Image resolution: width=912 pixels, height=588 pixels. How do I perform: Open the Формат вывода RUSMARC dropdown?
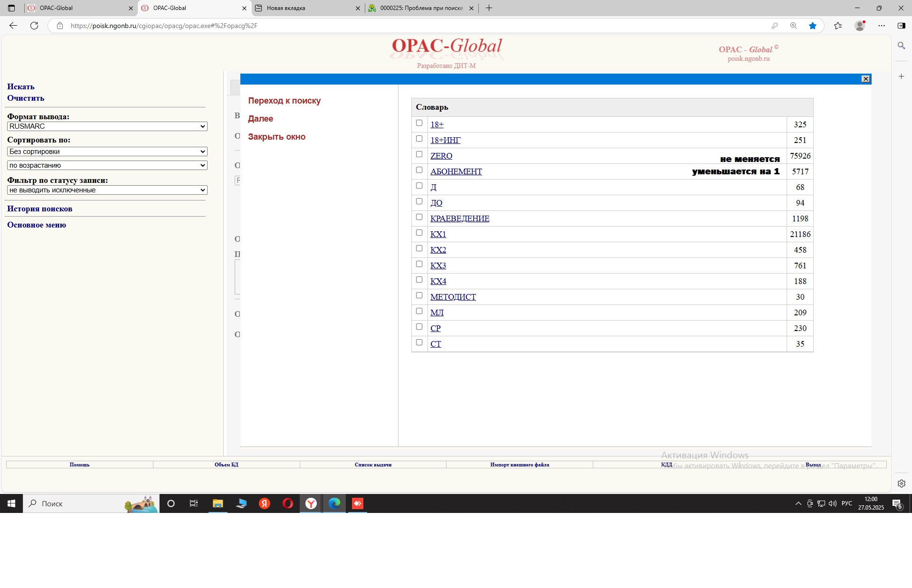coord(107,126)
